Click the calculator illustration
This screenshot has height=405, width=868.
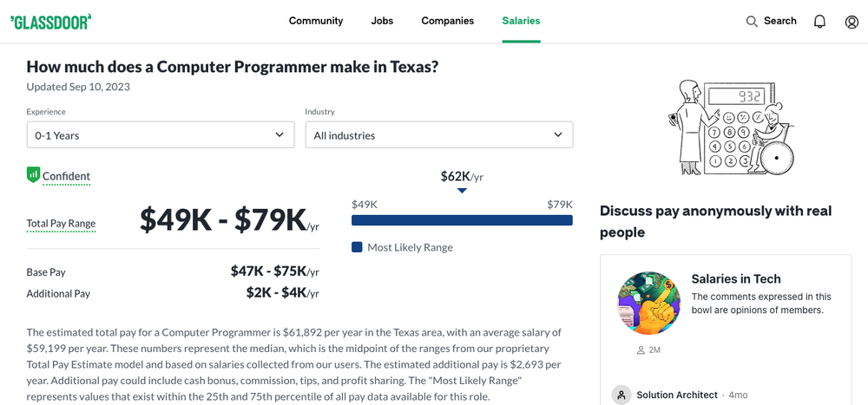click(x=732, y=127)
